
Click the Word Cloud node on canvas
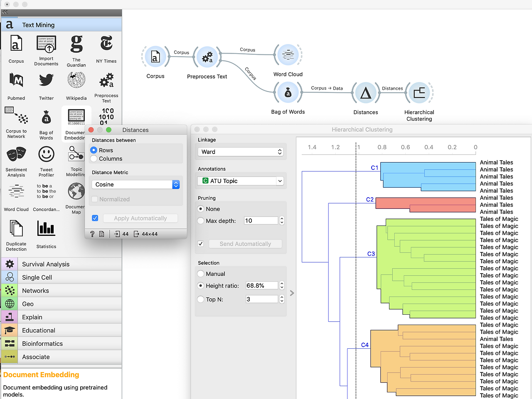pyautogui.click(x=288, y=55)
